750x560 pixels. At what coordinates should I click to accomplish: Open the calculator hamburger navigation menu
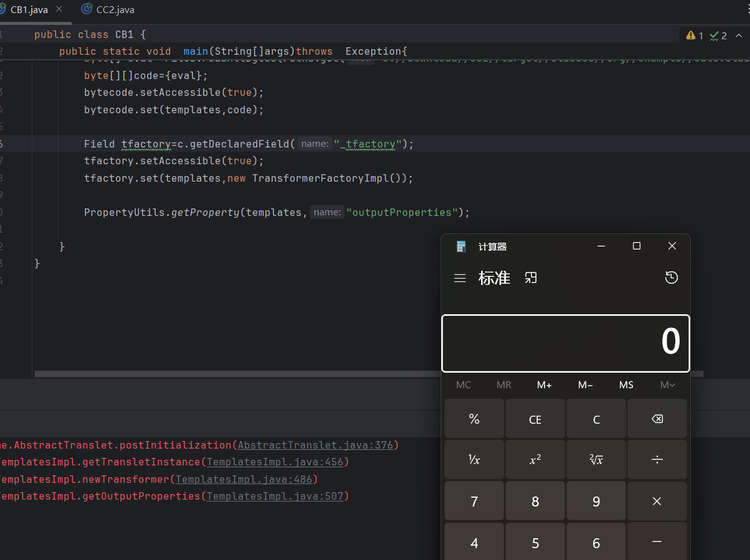pyautogui.click(x=460, y=278)
